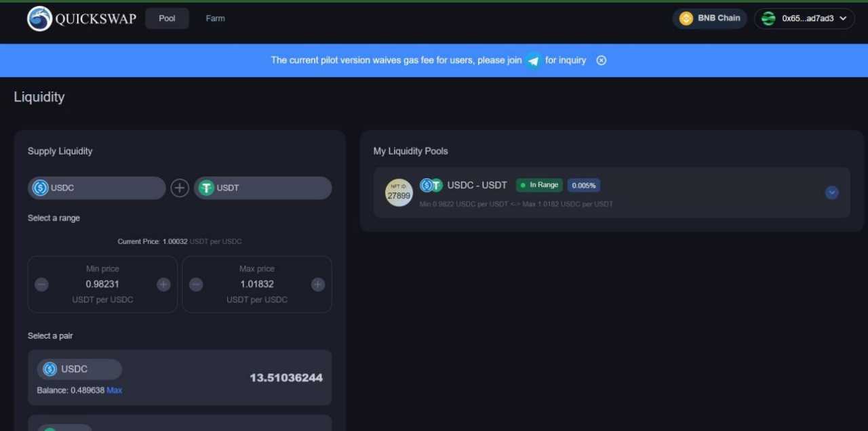Click the USDC coin icon in the first token selector

click(41, 188)
